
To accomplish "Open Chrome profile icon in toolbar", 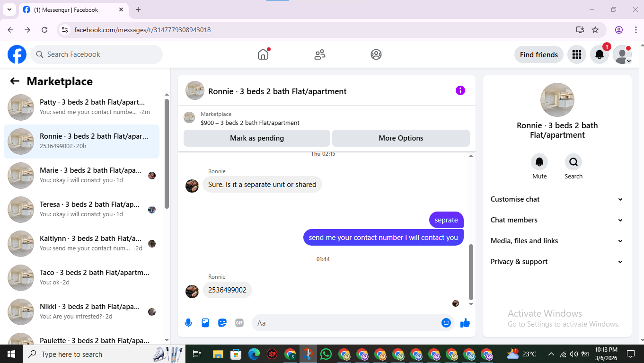I will coord(619,30).
